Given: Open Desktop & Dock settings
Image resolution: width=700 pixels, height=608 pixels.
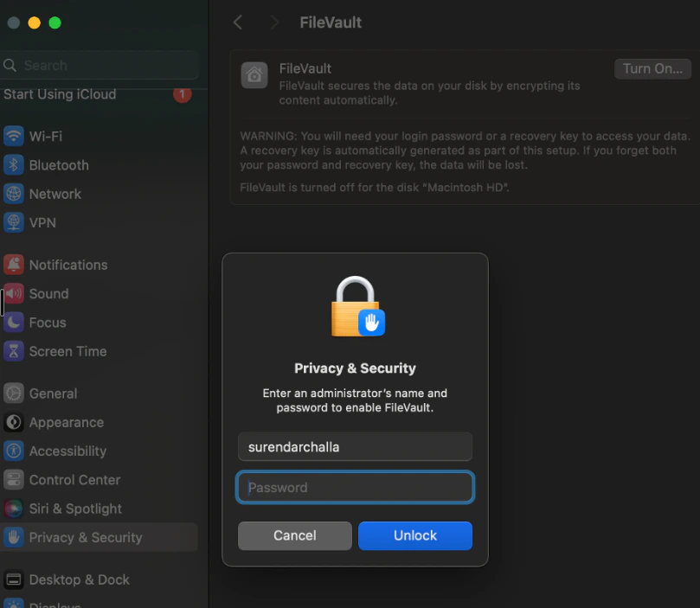Looking at the screenshot, I should tap(100, 579).
